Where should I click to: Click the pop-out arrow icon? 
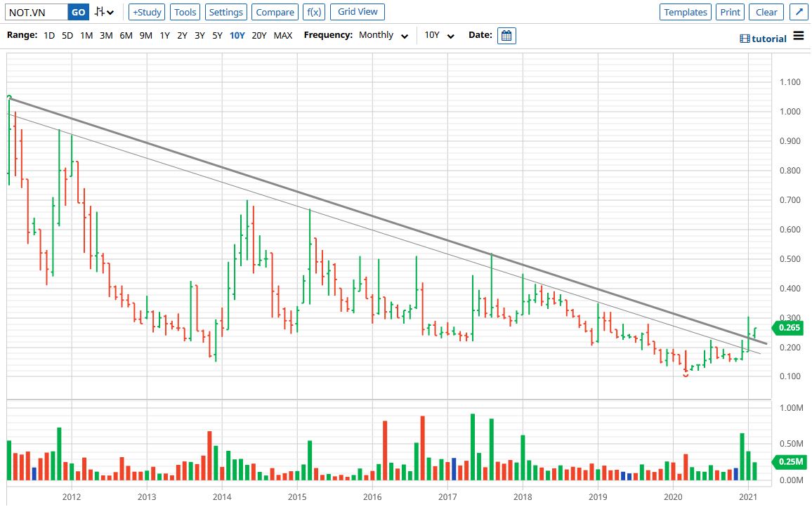tap(798, 12)
